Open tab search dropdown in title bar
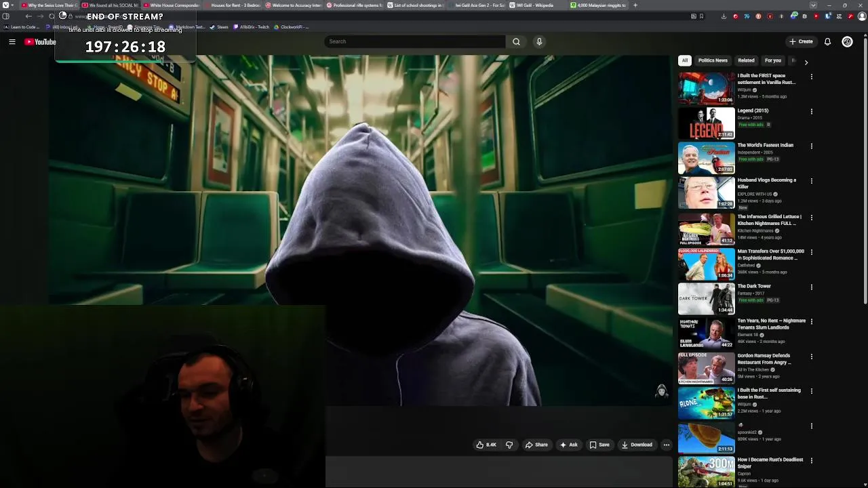The height and width of the screenshot is (488, 868). coord(813,5)
